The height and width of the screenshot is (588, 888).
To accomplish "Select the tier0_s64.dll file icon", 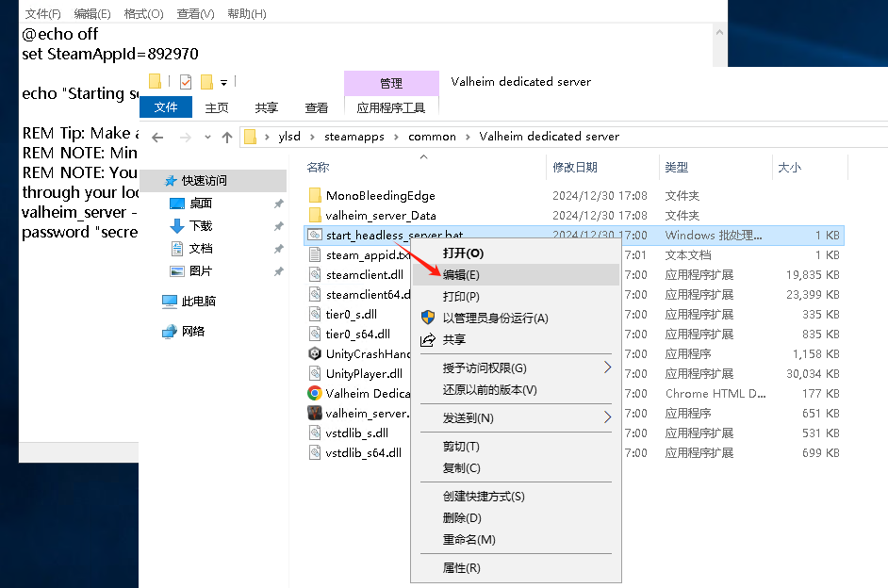I will (x=315, y=334).
